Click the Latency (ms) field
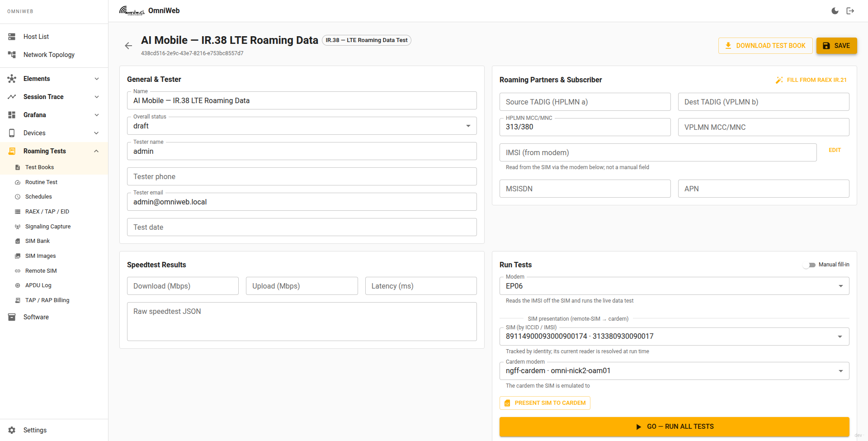Viewport: 868px width, 441px height. (421, 286)
